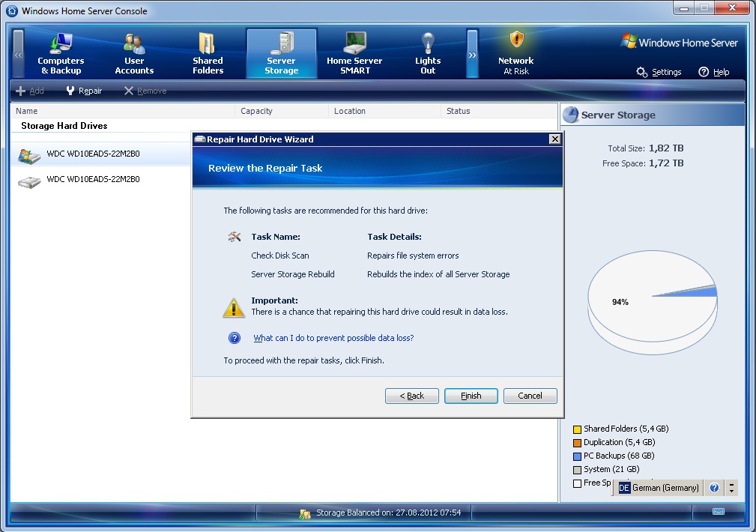Open the German (Germany) language bar options arrow
This screenshot has height=532, width=756.
732,488
